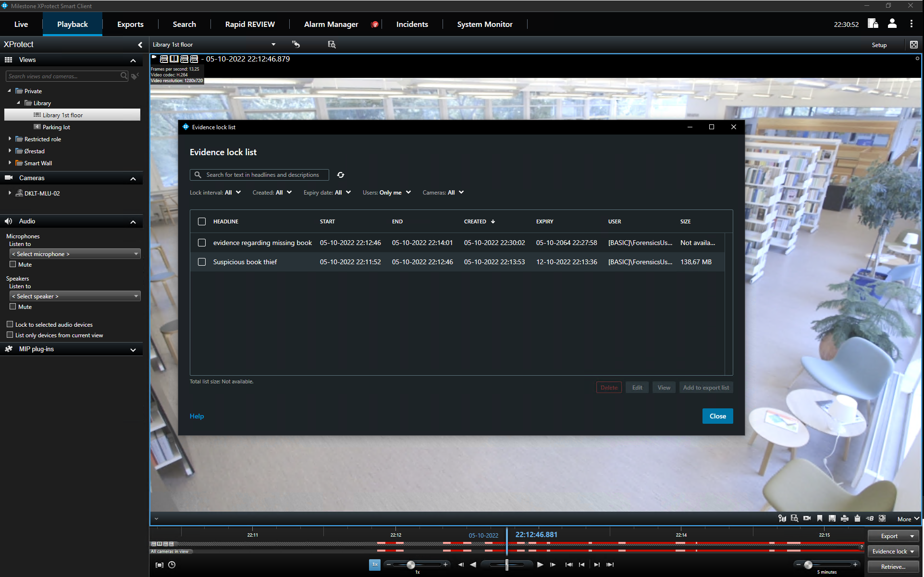Open the user profile icon in top bar
This screenshot has width=924, height=577.
892,24
